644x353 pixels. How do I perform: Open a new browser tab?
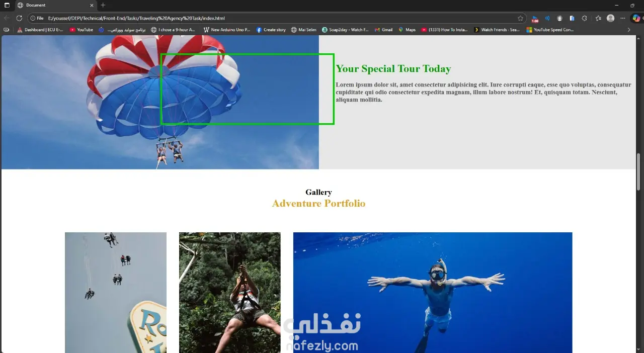click(x=103, y=5)
